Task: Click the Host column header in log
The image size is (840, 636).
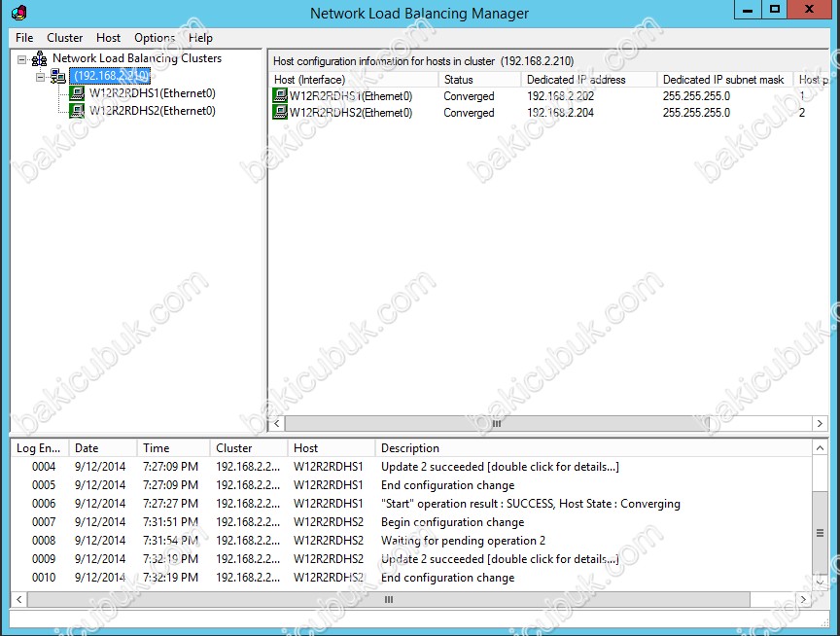Action: tap(332, 448)
